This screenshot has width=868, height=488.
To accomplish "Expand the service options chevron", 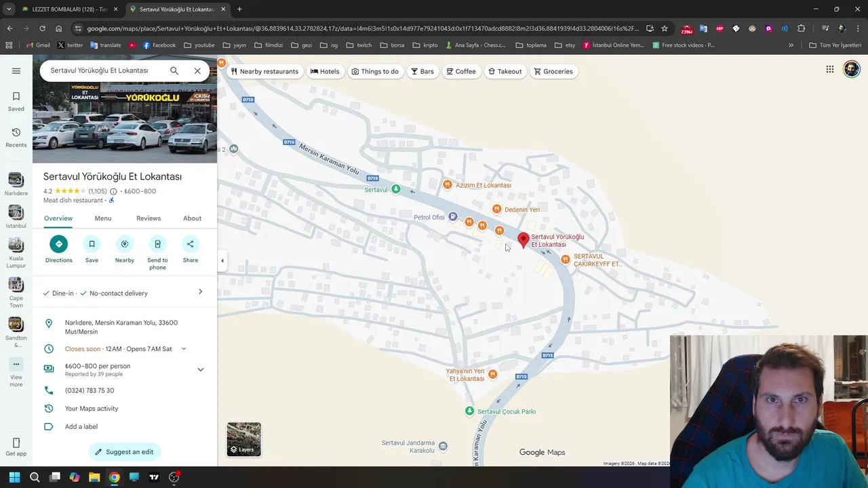I will tap(200, 291).
